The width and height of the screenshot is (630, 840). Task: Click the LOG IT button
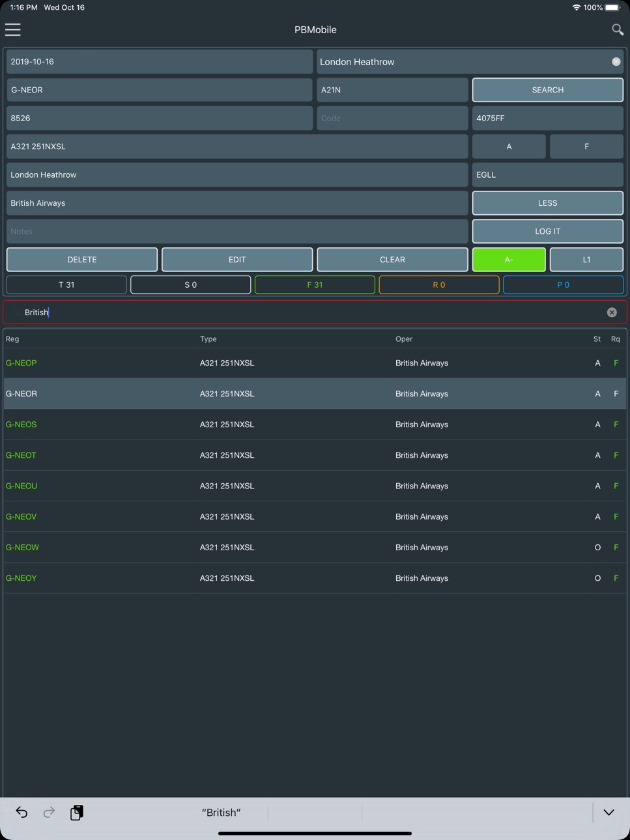tap(547, 231)
